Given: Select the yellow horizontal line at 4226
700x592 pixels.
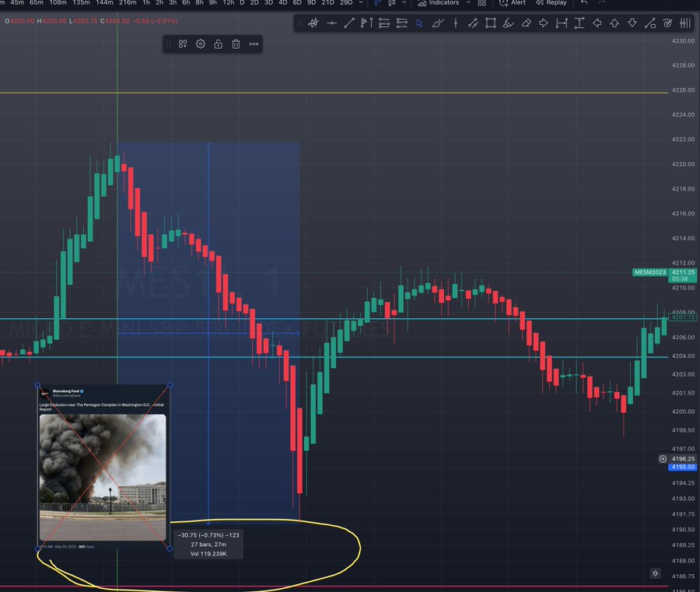Looking at the screenshot, I should point(334,93).
